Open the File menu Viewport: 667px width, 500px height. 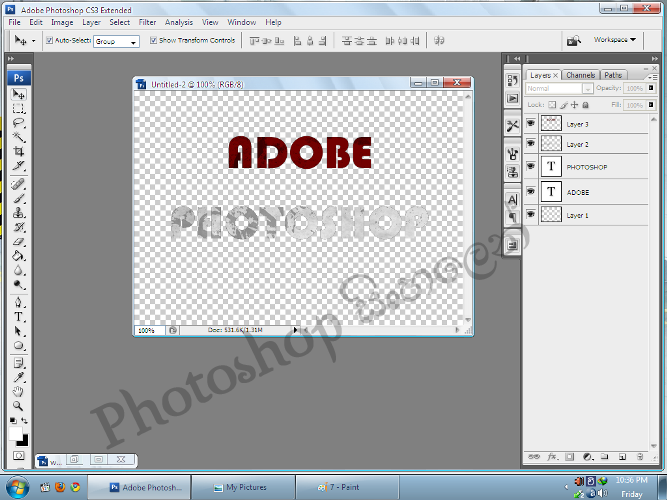click(x=14, y=22)
